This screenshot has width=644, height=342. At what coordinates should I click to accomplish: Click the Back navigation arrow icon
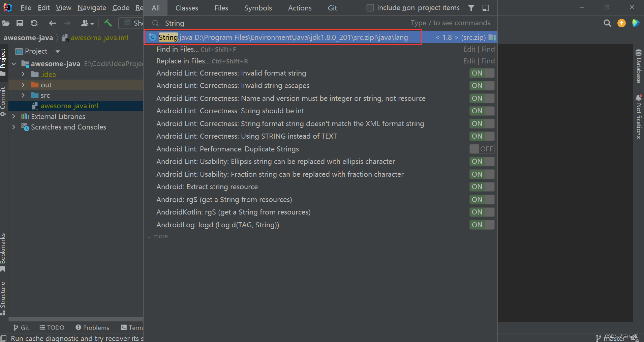point(52,23)
